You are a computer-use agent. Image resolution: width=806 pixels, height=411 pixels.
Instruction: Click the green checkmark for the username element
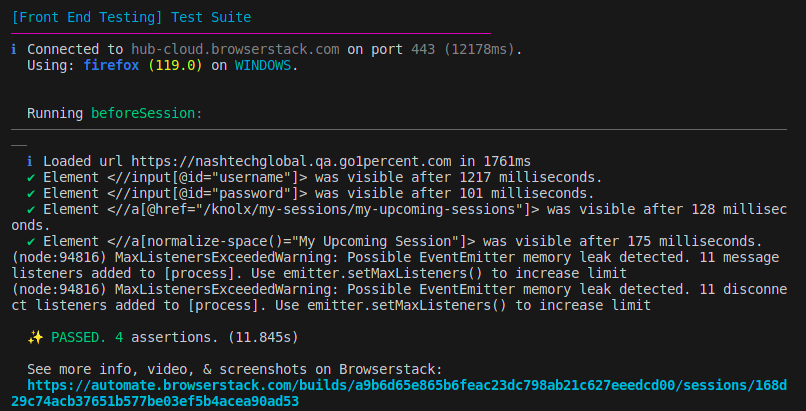31,177
